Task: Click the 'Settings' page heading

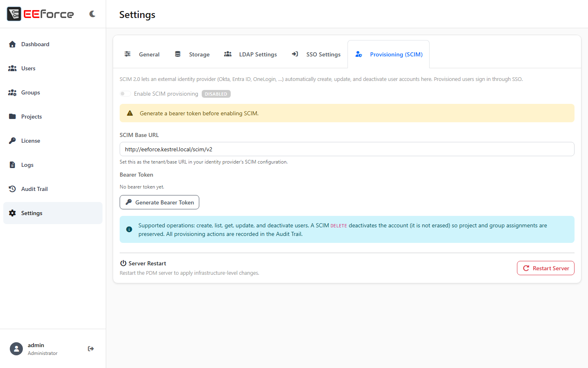Action: click(x=137, y=15)
